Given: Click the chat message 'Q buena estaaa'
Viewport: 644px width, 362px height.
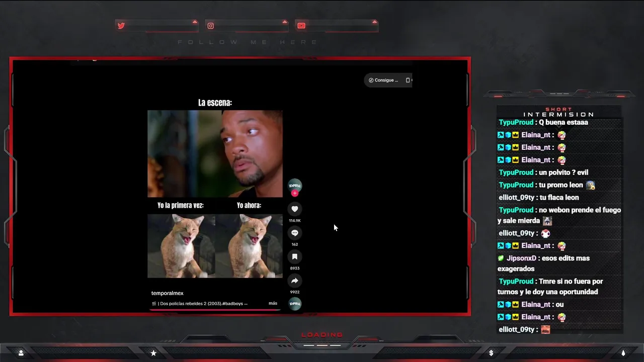Looking at the screenshot, I should tap(563, 122).
